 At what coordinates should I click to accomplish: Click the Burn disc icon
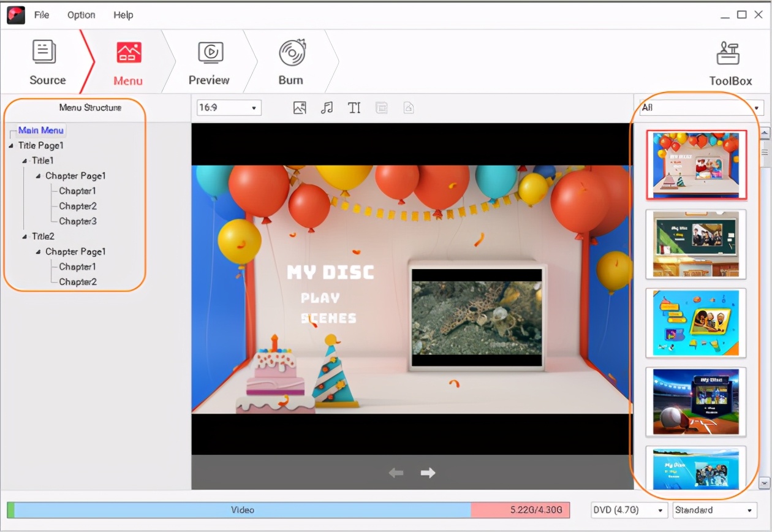[290, 61]
